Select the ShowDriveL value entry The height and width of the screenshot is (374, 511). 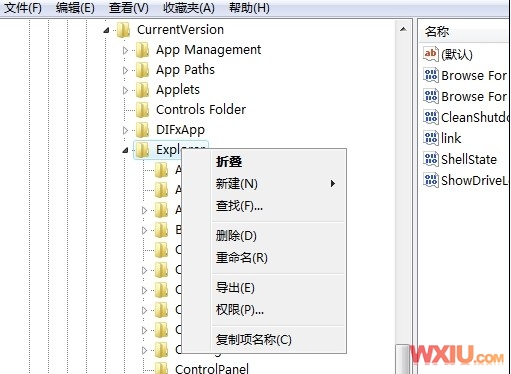(475, 180)
